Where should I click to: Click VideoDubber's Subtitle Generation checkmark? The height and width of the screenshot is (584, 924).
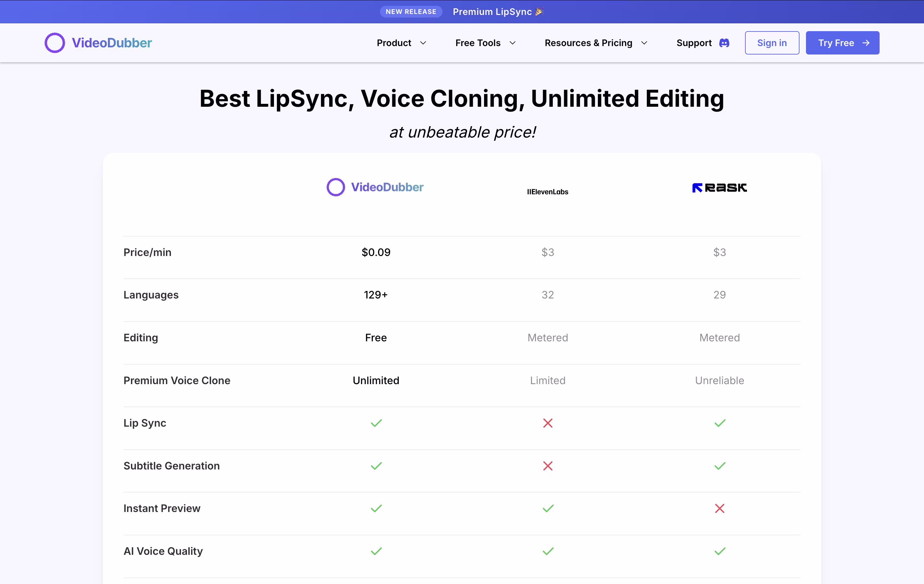pos(376,466)
